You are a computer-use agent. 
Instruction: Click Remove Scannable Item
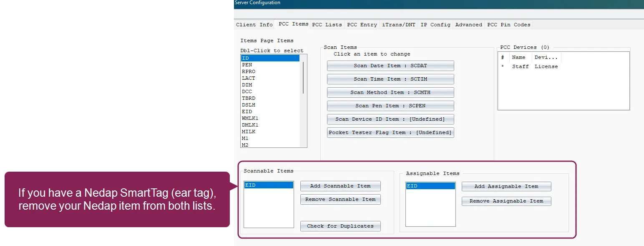(340, 200)
